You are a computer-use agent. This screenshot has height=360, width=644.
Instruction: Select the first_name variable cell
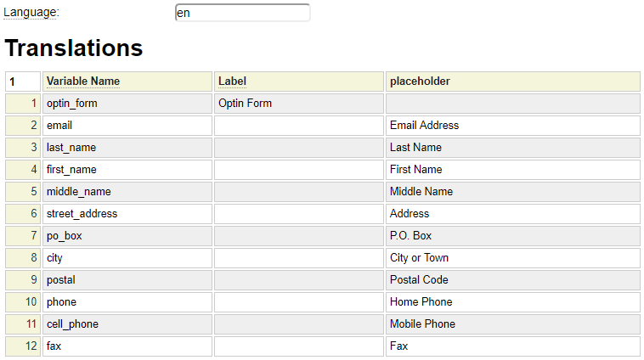[x=127, y=170]
